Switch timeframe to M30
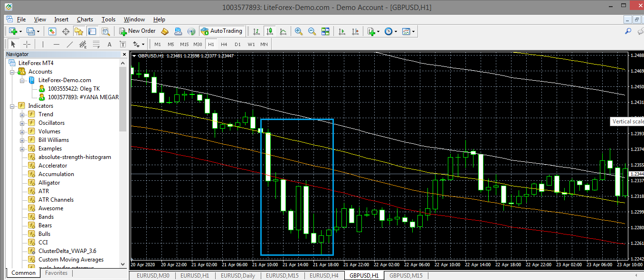The height and width of the screenshot is (280, 644). click(x=197, y=44)
